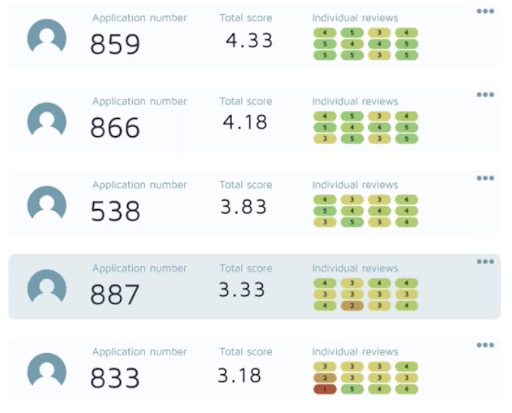This screenshot has width=512, height=413.
Task: Select the highlighted application 887 row
Action: 255,287
